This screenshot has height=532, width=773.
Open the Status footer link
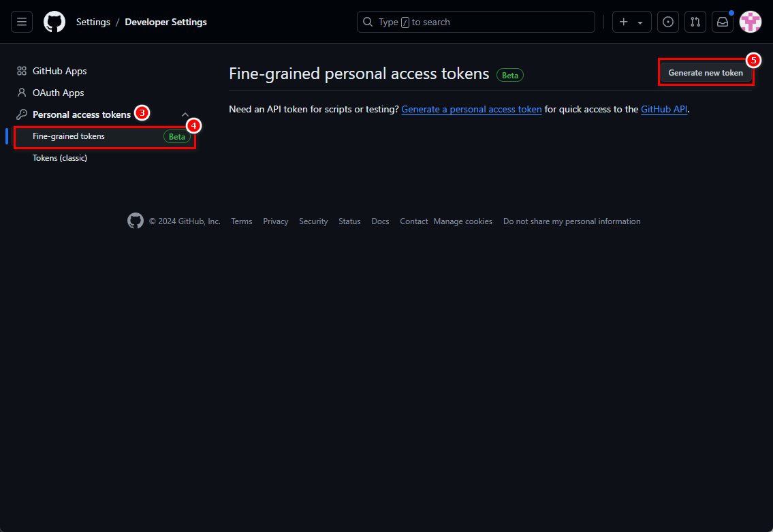(x=349, y=221)
